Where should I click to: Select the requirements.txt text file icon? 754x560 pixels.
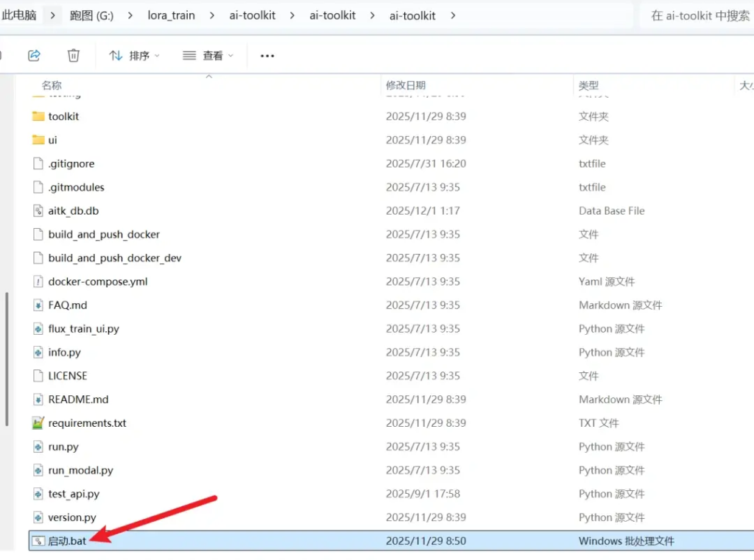(x=38, y=423)
